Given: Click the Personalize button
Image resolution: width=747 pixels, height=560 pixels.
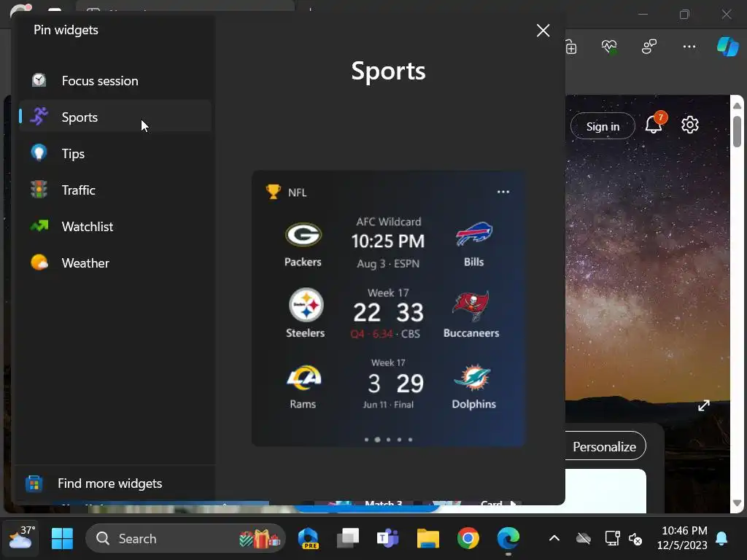Looking at the screenshot, I should pyautogui.click(x=604, y=446).
